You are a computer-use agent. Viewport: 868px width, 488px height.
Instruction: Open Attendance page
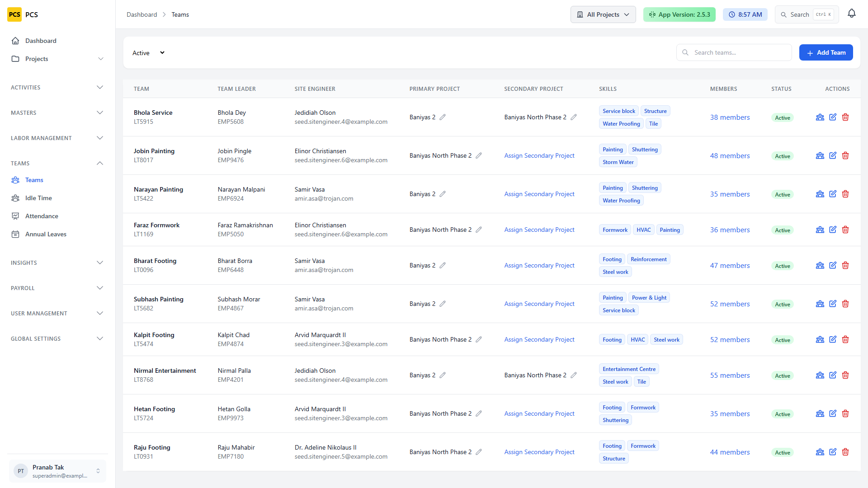click(x=57, y=216)
